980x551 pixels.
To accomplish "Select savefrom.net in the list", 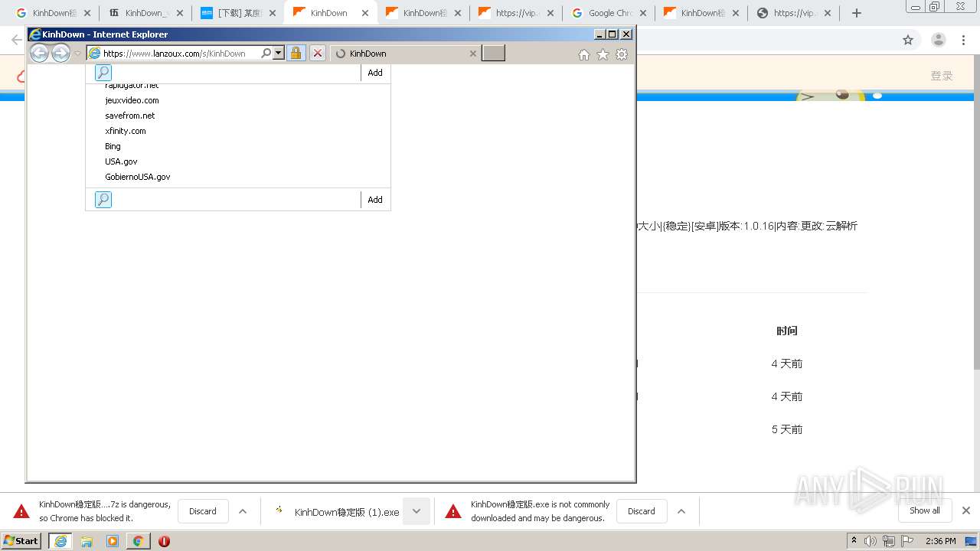I will (x=130, y=116).
